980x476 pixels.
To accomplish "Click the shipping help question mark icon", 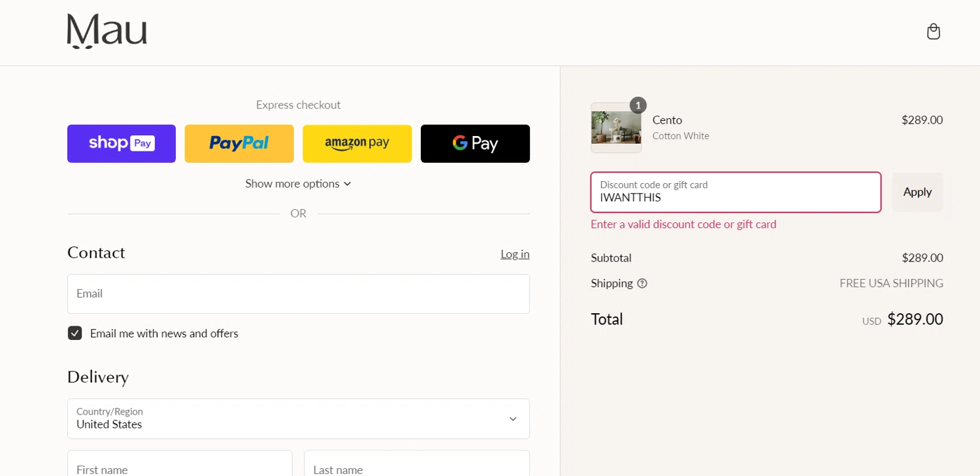I will click(642, 283).
